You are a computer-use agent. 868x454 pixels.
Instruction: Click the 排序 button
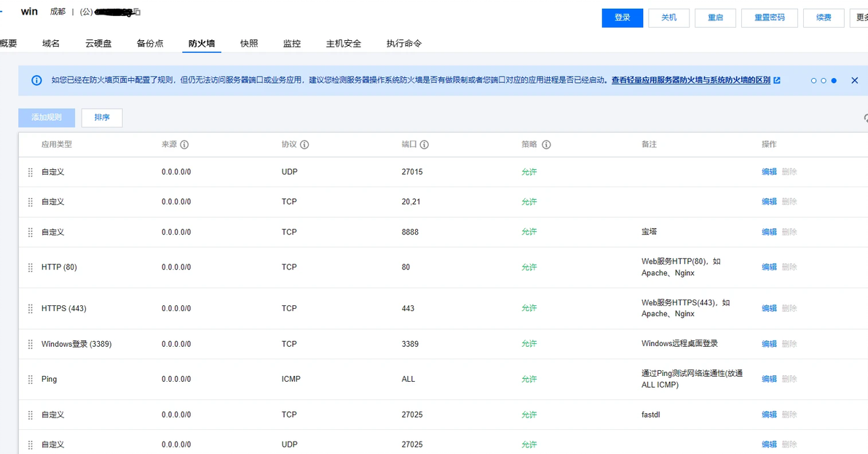102,117
